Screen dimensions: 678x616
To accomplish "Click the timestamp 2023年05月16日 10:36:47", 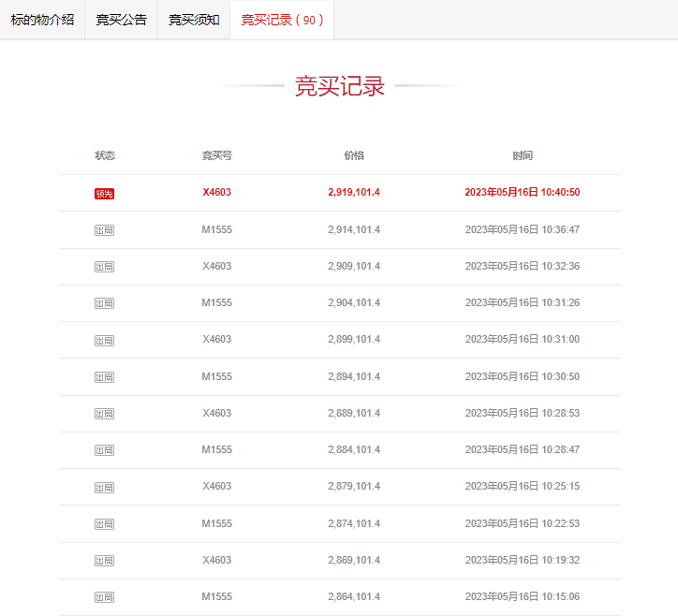I will 523,229.
